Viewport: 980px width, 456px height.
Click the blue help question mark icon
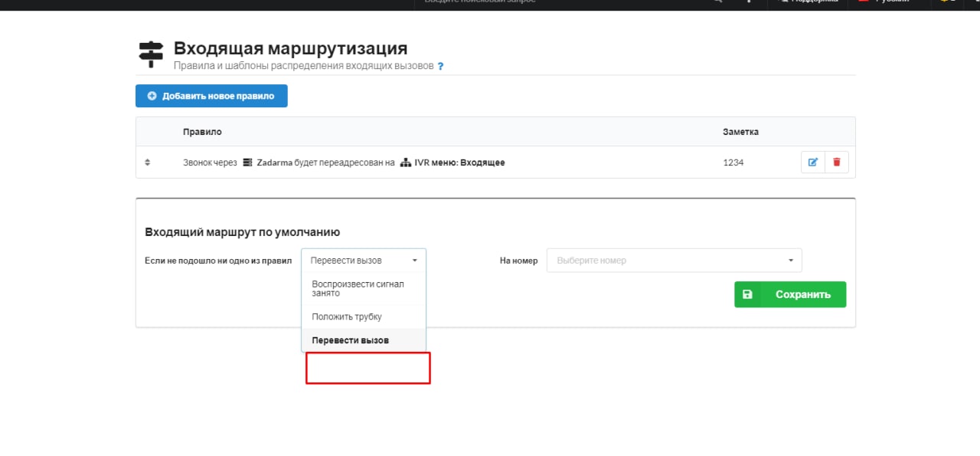(440, 67)
